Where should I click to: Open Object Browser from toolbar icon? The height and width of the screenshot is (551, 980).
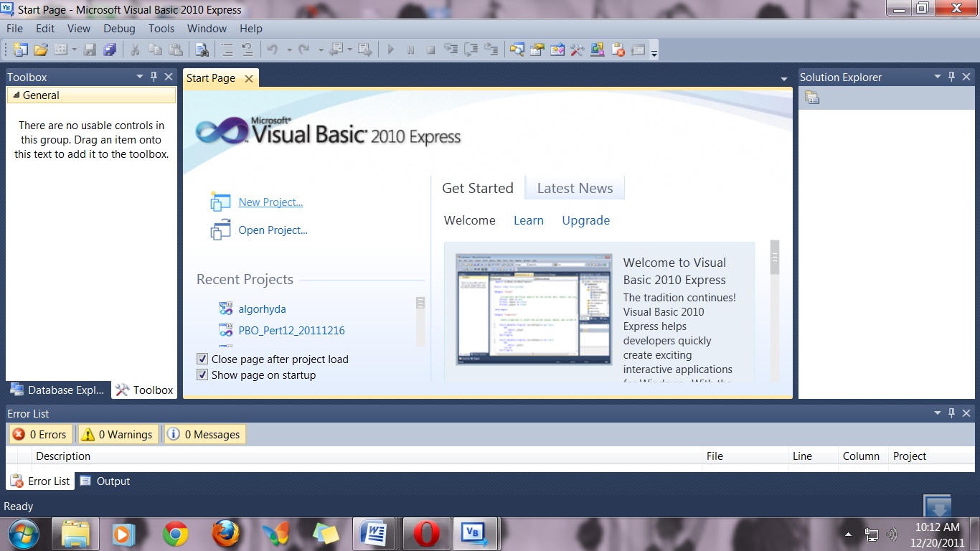pos(557,50)
